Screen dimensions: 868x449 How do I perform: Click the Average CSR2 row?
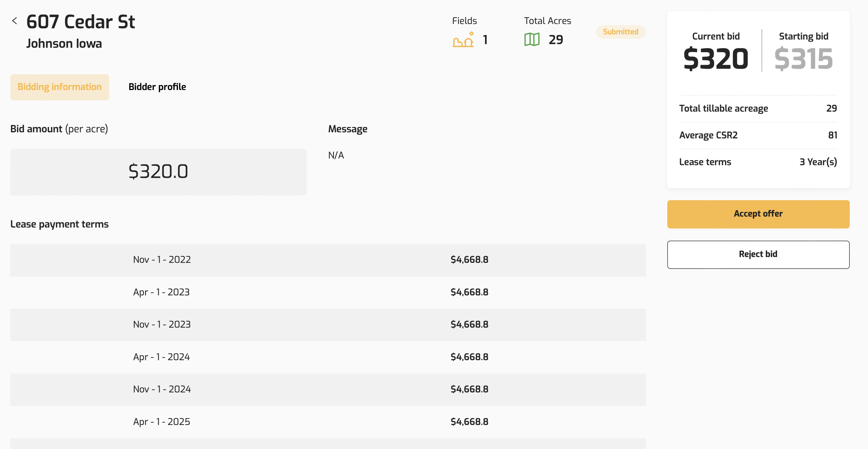758,135
